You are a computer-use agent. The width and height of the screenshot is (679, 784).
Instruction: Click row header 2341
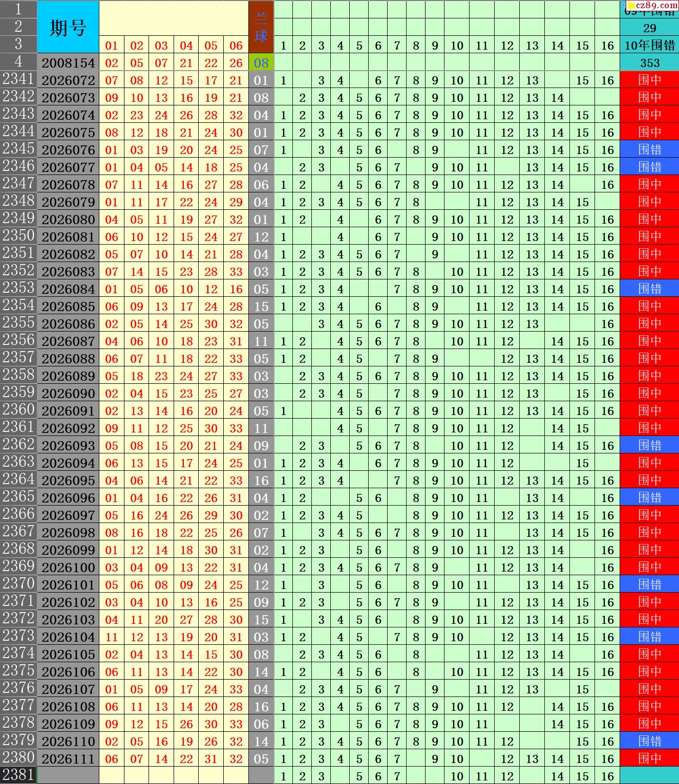(18, 79)
